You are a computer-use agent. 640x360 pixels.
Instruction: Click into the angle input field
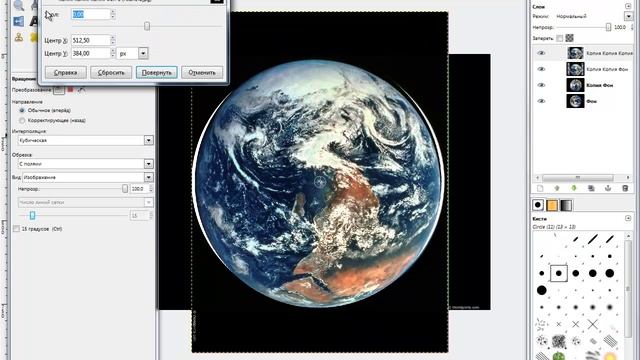(91, 14)
